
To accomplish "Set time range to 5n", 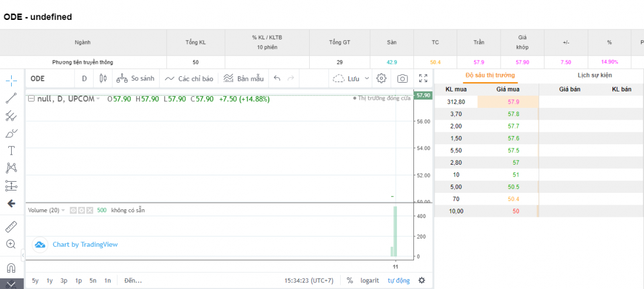I will click(x=93, y=281).
